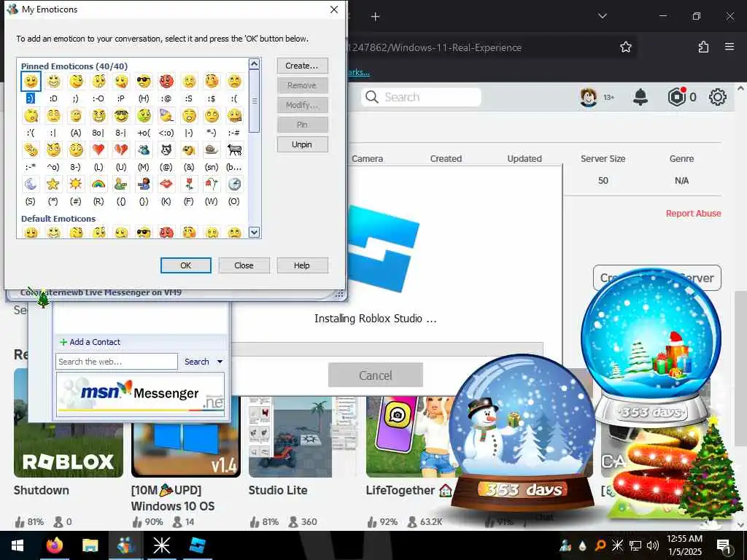Open the Firefox hamburger menu
This screenshot has width=747, height=560.
click(x=729, y=47)
